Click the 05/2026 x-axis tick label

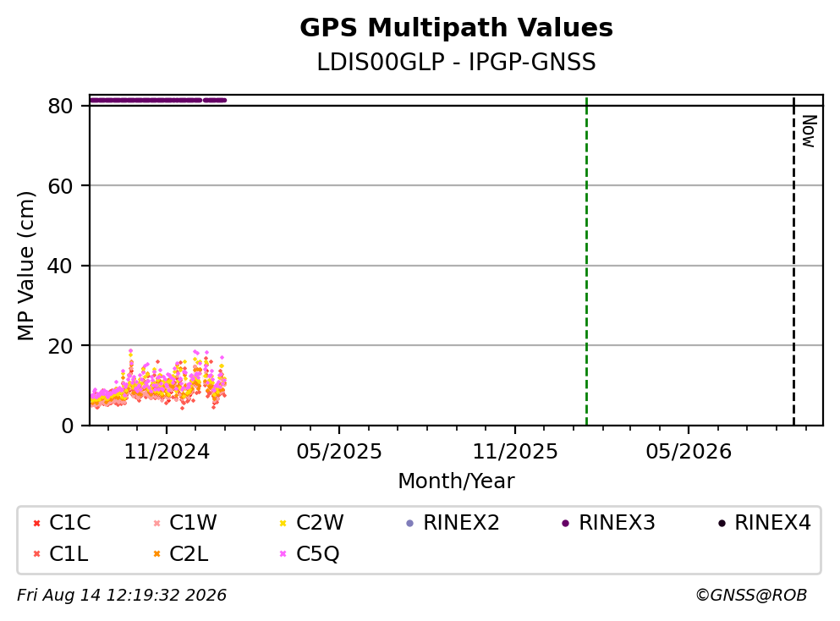click(689, 452)
